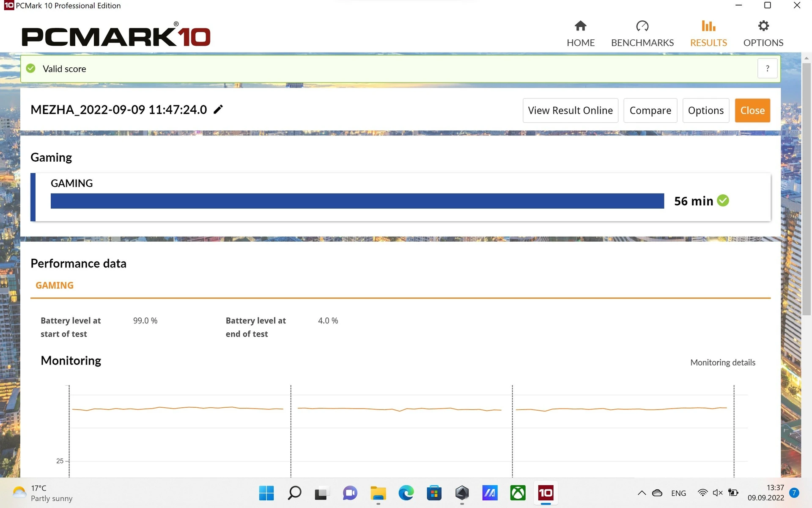Click the Valid score text
The height and width of the screenshot is (508, 812).
pos(64,69)
